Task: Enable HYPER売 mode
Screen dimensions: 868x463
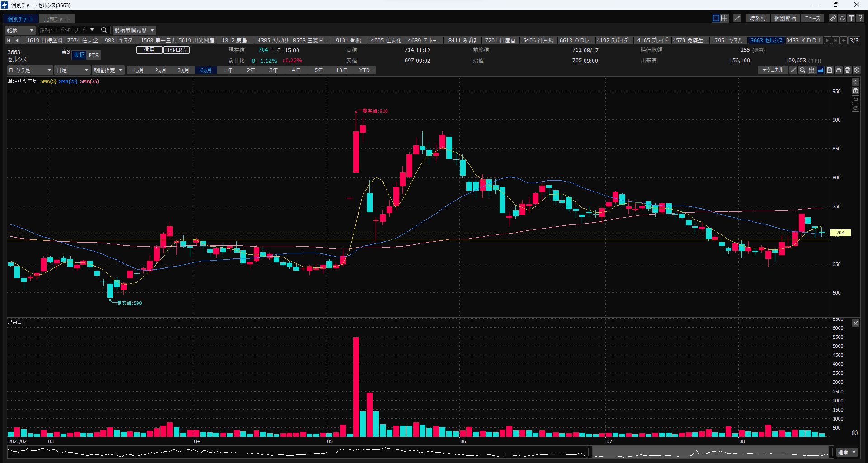Action: (176, 50)
